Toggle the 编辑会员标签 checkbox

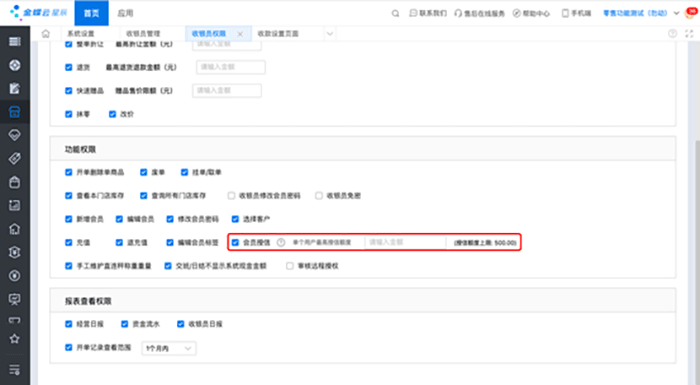pos(170,243)
